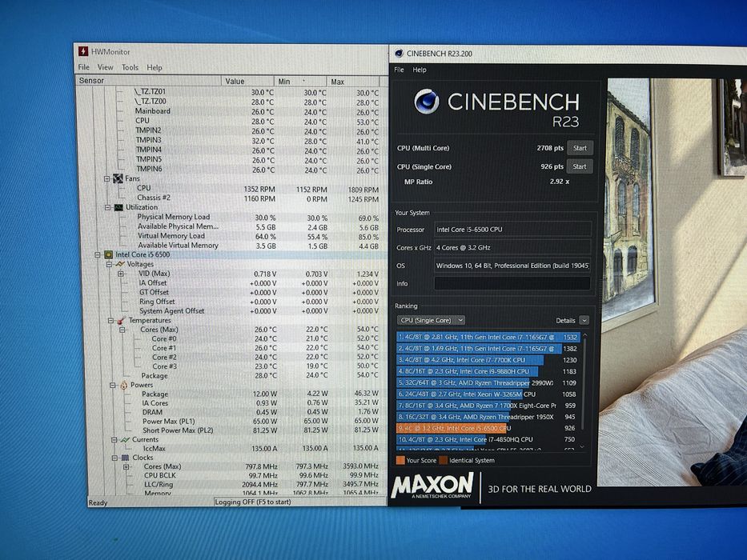The width and height of the screenshot is (747, 560).
Task: Click the Sensor column header
Action: [149, 81]
